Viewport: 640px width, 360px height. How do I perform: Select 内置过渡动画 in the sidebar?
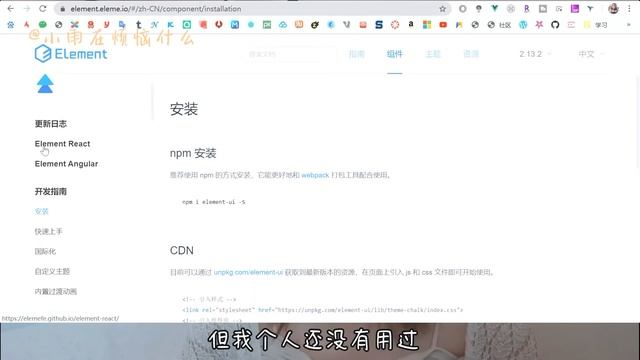coord(56,291)
